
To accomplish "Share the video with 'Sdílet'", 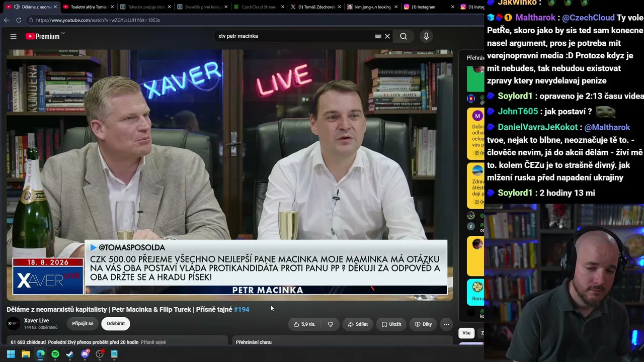I will [358, 324].
